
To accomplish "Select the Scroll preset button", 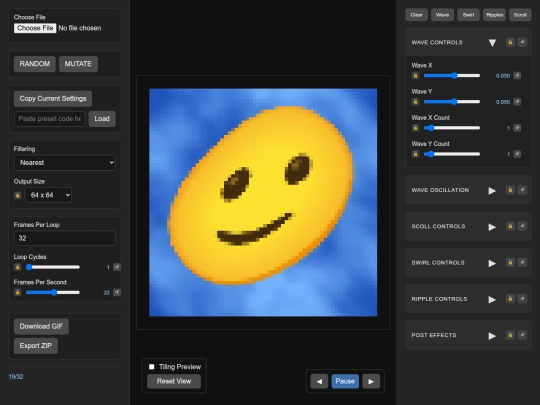I will [520, 15].
